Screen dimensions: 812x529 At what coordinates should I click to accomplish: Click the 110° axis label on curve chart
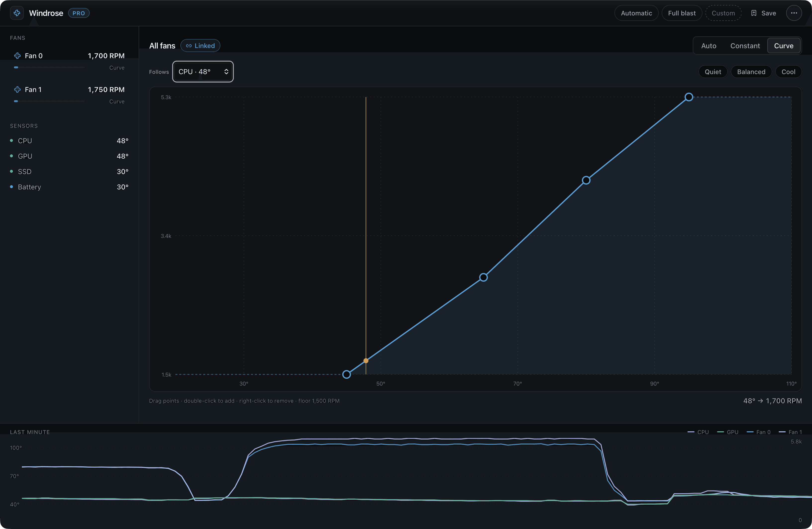coord(791,384)
